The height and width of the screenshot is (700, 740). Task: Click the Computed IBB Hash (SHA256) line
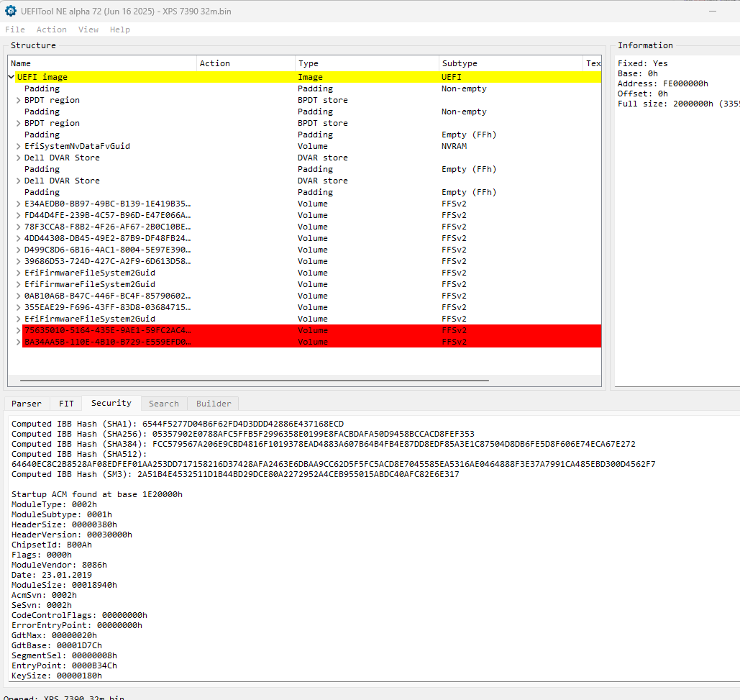[x=242, y=434]
